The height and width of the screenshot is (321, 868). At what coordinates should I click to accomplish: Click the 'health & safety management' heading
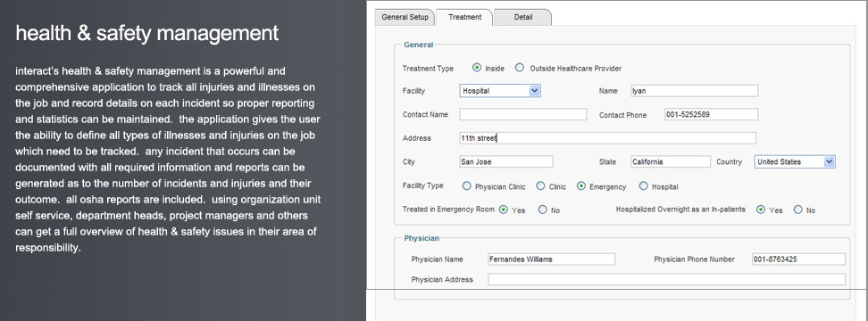146,33
